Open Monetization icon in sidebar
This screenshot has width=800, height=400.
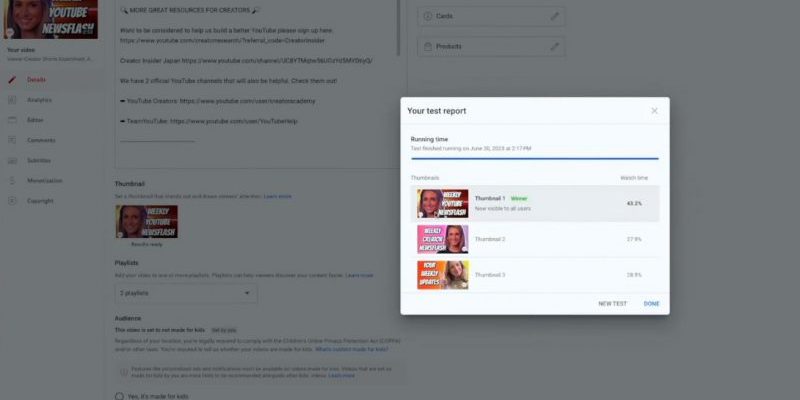click(x=12, y=181)
